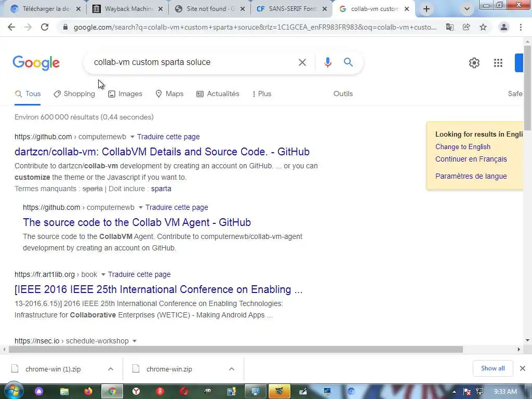Open menu for chrome-win.zip download
This screenshot has width=532, height=399.
[232, 369]
